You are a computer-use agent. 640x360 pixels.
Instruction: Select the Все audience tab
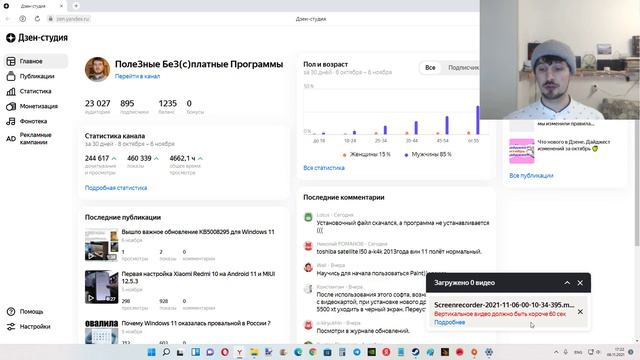[x=430, y=68]
